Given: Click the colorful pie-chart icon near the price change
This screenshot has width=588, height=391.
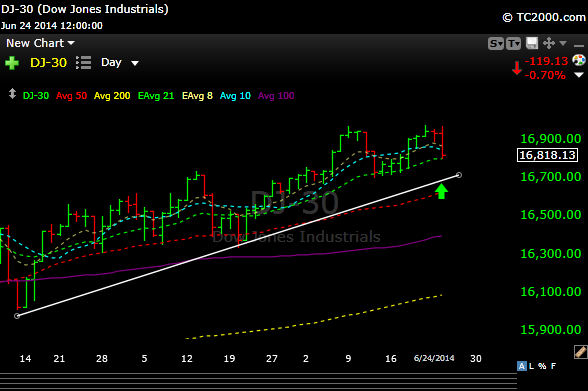Looking at the screenshot, I should click(579, 60).
